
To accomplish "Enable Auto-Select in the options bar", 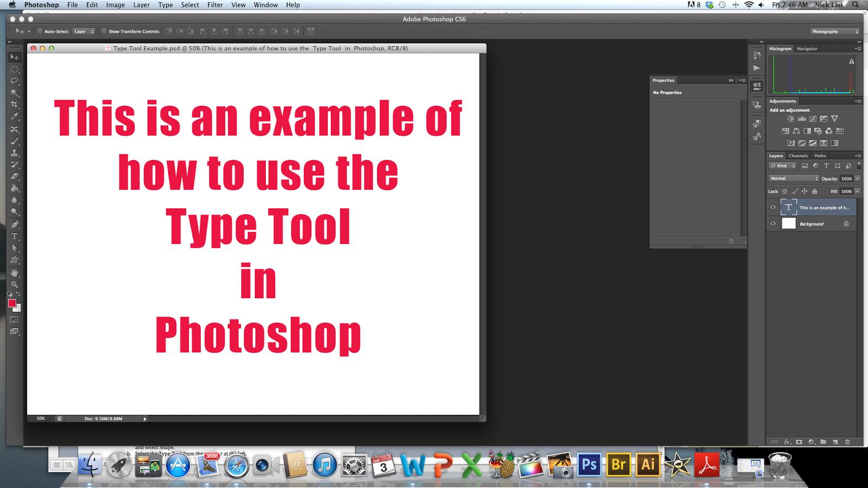I will click(39, 31).
